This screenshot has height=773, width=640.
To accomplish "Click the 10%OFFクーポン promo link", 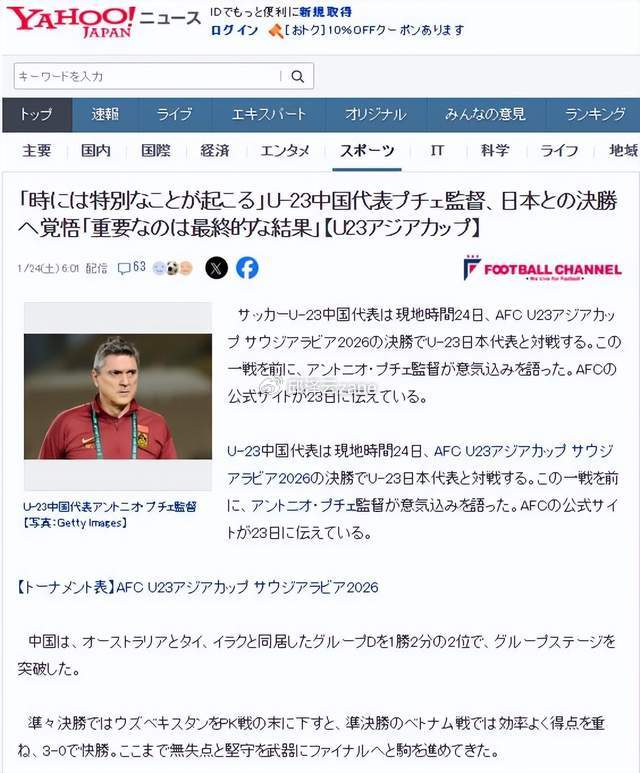I will (375, 31).
